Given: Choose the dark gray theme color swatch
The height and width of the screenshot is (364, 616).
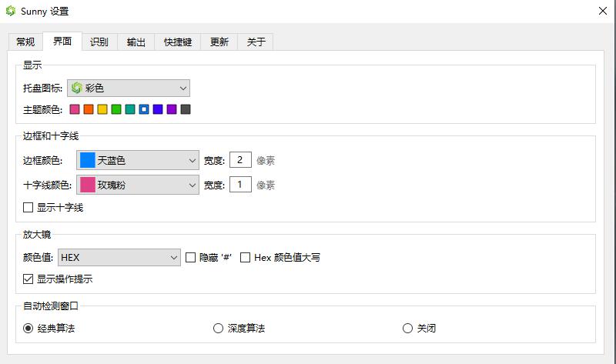Looking at the screenshot, I should (x=186, y=109).
